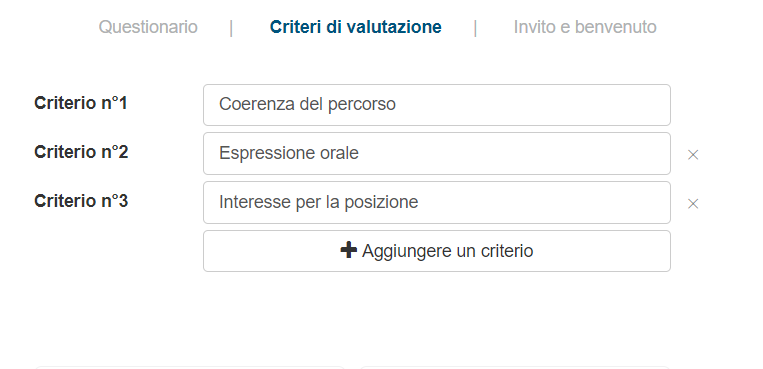
Task: Click the partially visible bottom-right panel
Action: pyautogui.click(x=515, y=367)
